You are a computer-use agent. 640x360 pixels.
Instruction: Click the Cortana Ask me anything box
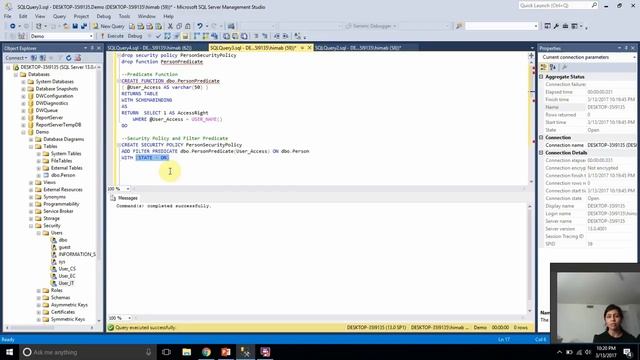tap(88, 352)
